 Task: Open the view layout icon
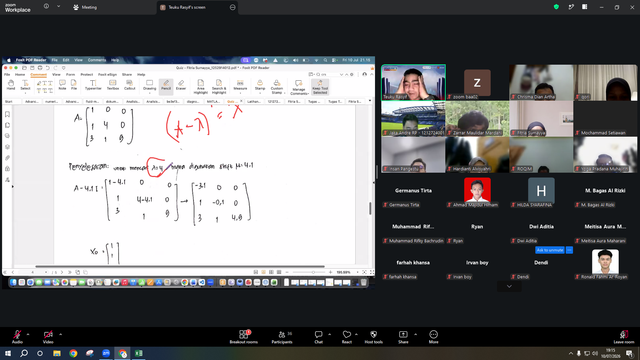pyautogui.click(x=585, y=7)
